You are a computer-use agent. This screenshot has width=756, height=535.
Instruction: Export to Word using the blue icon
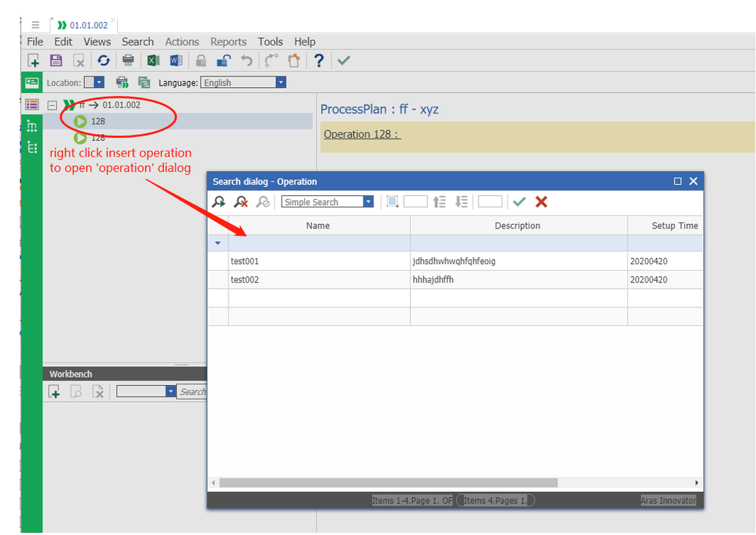click(x=176, y=61)
